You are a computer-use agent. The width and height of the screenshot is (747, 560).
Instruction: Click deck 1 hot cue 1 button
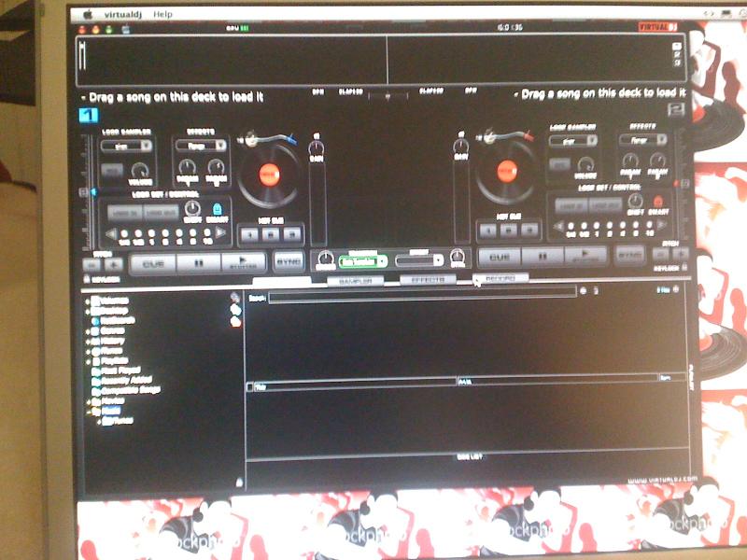tap(249, 234)
